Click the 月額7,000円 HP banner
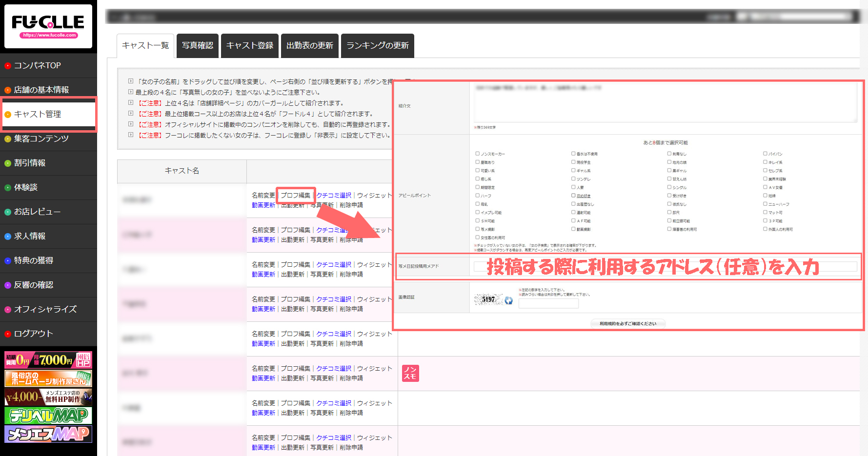 point(48,360)
